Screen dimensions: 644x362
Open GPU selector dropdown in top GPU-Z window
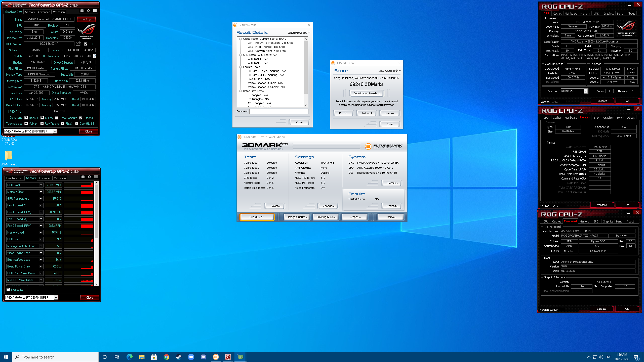(x=55, y=131)
